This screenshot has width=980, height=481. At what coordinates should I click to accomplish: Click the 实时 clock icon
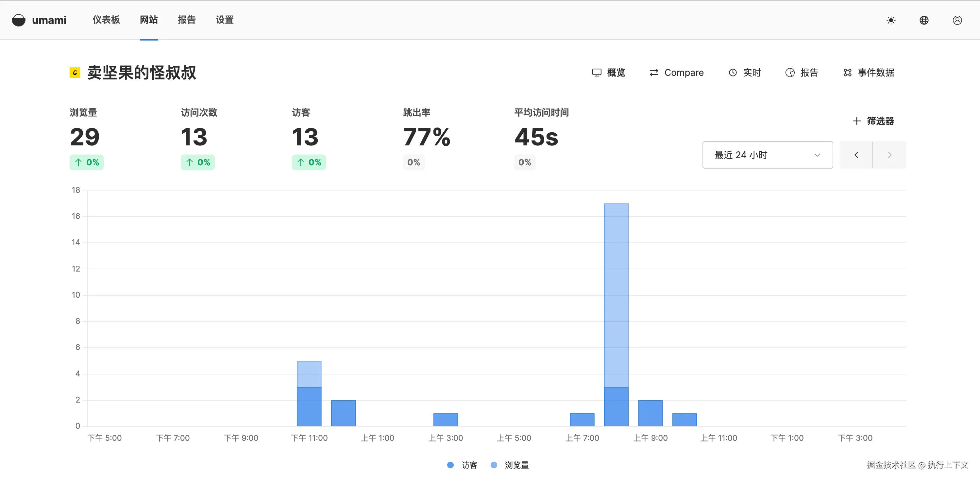click(x=732, y=73)
